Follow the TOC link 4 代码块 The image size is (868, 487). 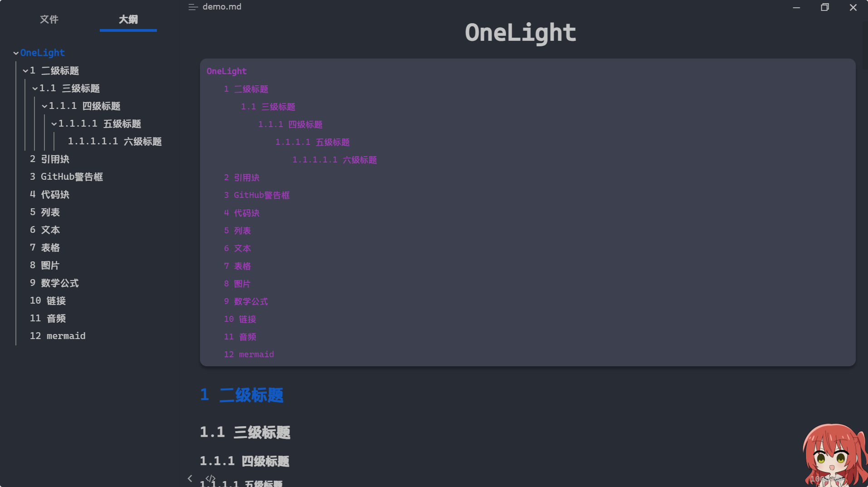click(x=242, y=213)
